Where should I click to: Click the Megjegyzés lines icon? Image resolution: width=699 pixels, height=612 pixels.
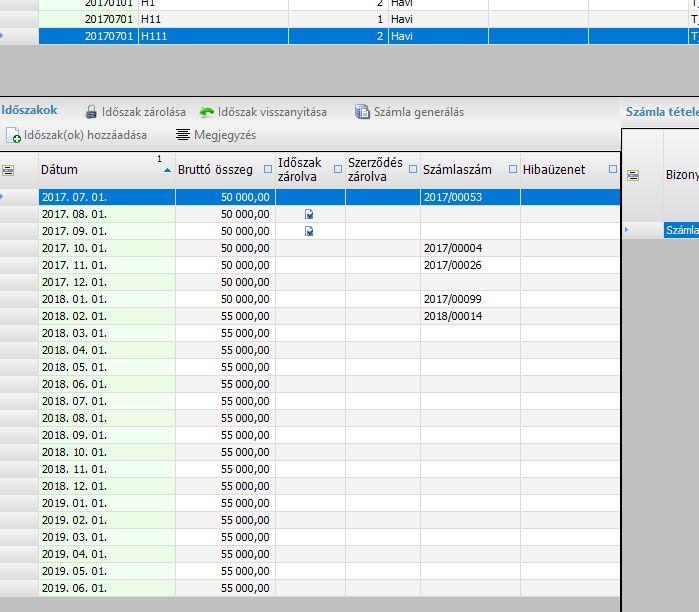(x=183, y=135)
